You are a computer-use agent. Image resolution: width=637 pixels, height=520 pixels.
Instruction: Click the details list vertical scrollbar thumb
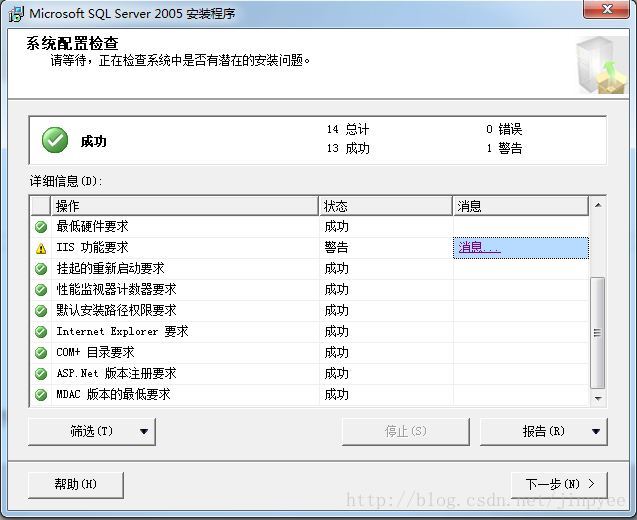[x=598, y=333]
